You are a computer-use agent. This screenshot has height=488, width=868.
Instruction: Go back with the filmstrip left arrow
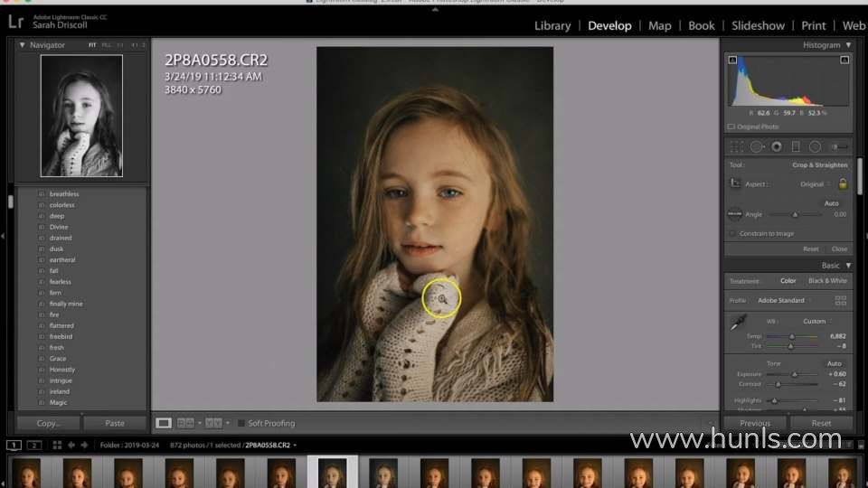click(71, 445)
